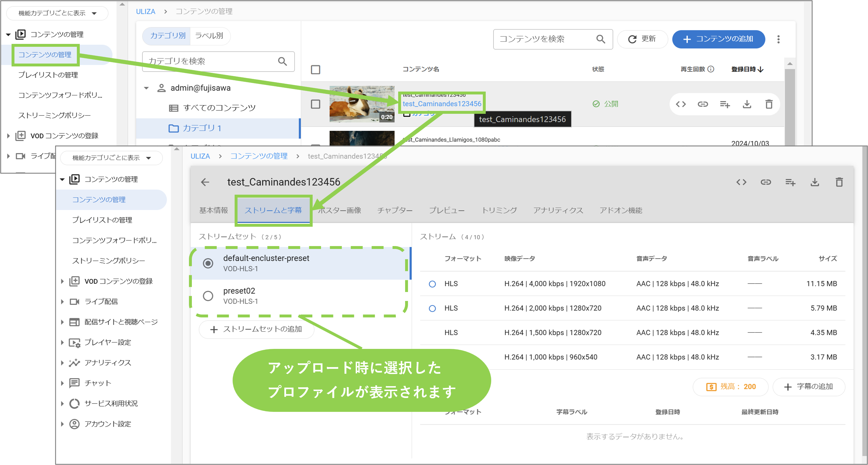Switch to プレビュー tab

click(x=446, y=211)
